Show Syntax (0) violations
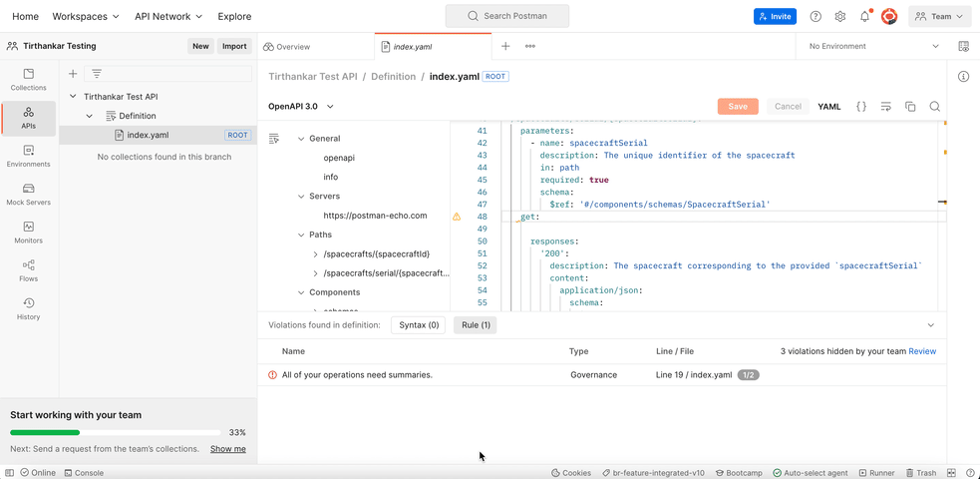 (418, 325)
